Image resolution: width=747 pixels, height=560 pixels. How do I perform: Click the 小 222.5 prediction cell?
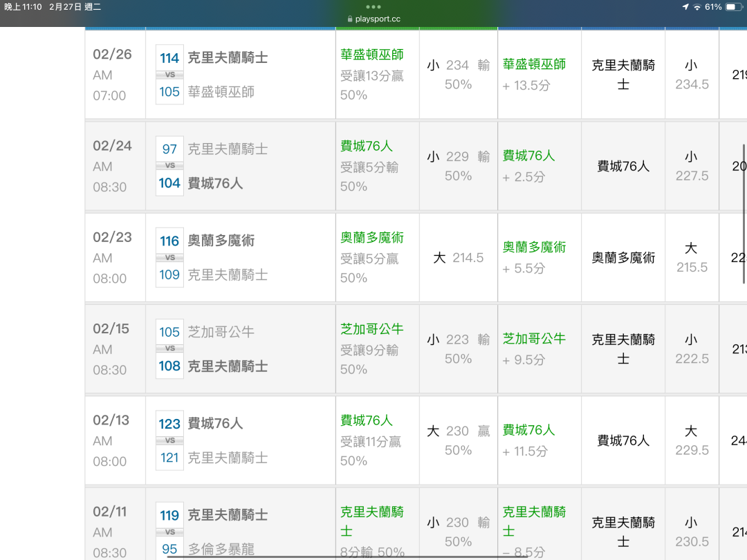point(692,349)
